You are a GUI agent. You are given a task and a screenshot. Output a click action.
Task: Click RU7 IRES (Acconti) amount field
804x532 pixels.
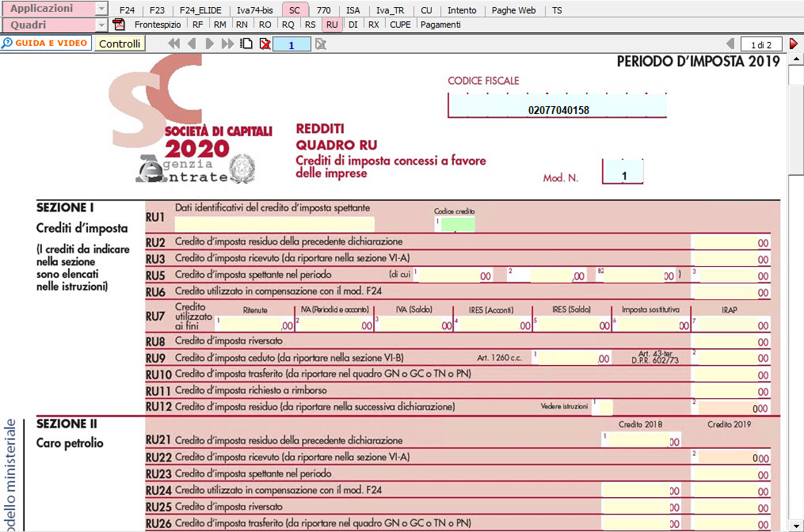pyautogui.click(x=495, y=325)
